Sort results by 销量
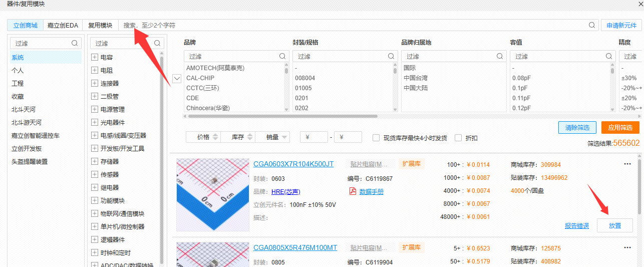 point(272,137)
